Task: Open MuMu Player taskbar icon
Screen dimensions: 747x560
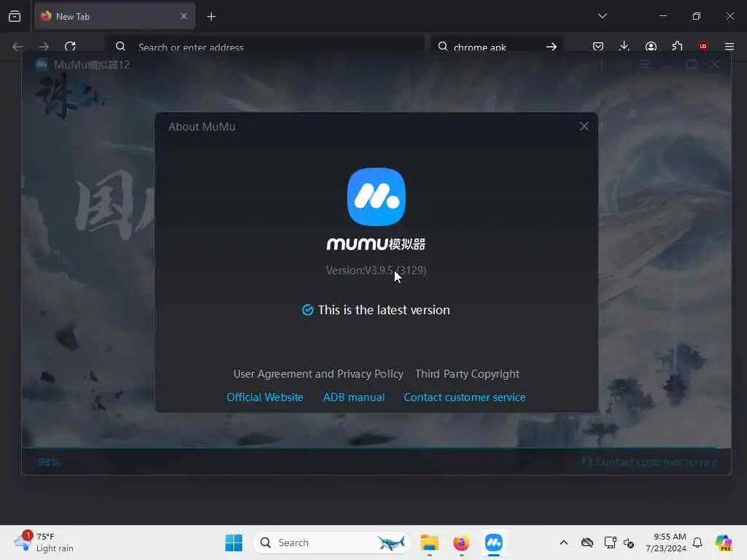Action: [494, 542]
